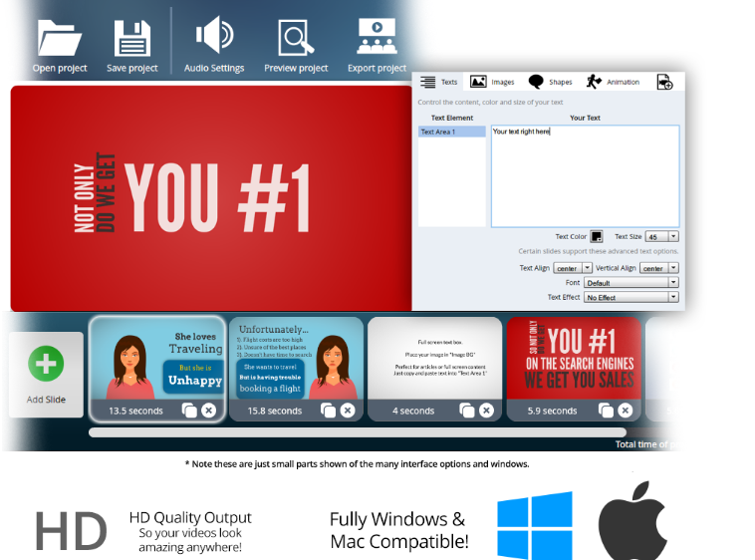755x560 pixels.
Task: Expand the Text Effect dropdown
Action: click(673, 297)
